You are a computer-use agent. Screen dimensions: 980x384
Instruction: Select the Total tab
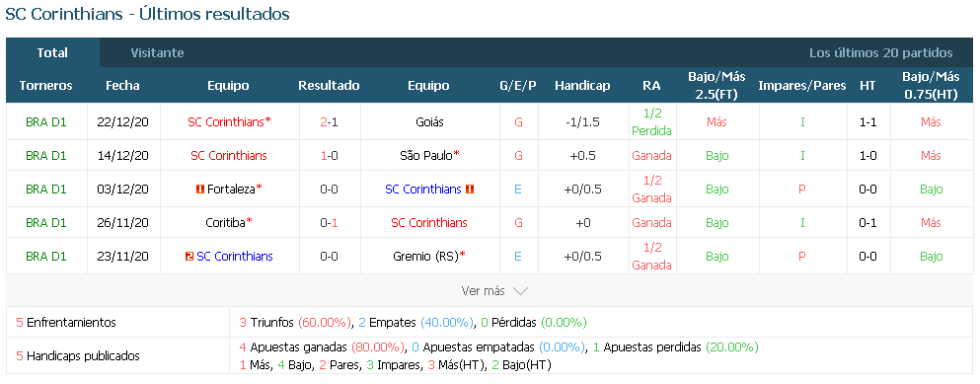point(52,53)
